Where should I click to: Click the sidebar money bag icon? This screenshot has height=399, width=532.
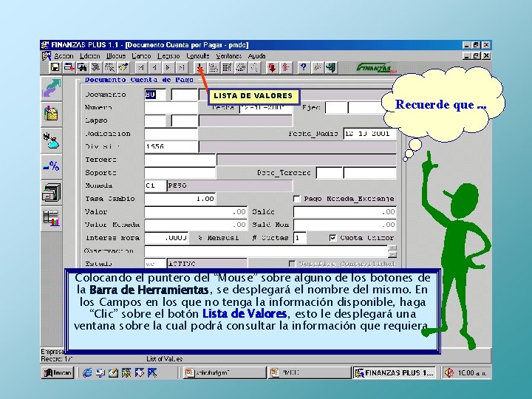point(51,141)
